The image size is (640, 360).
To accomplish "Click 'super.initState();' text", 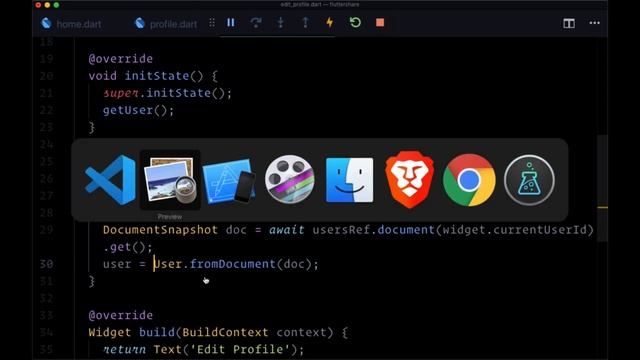I will (167, 93).
